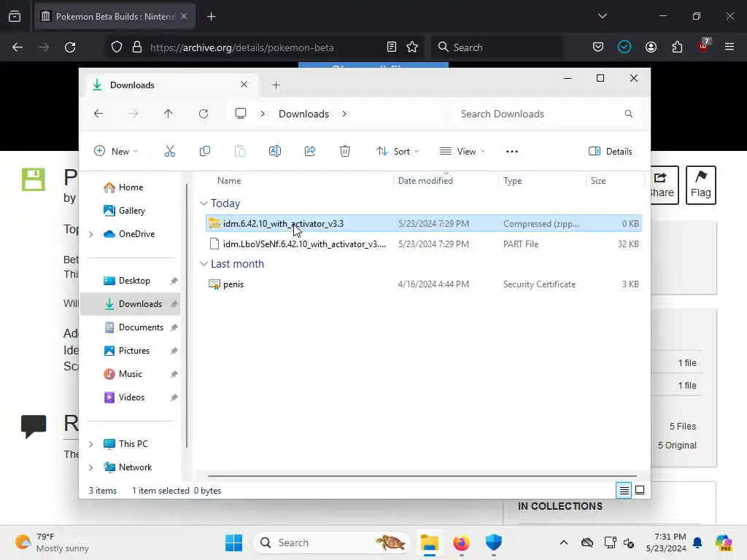The height and width of the screenshot is (560, 747).
Task: Select Gallery in navigation pane
Action: (x=130, y=211)
